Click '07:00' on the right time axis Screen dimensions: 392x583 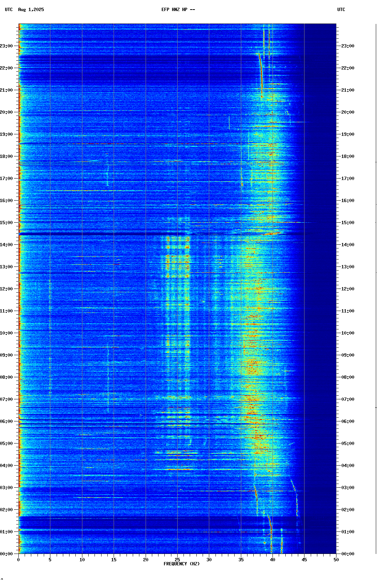pyautogui.click(x=348, y=399)
